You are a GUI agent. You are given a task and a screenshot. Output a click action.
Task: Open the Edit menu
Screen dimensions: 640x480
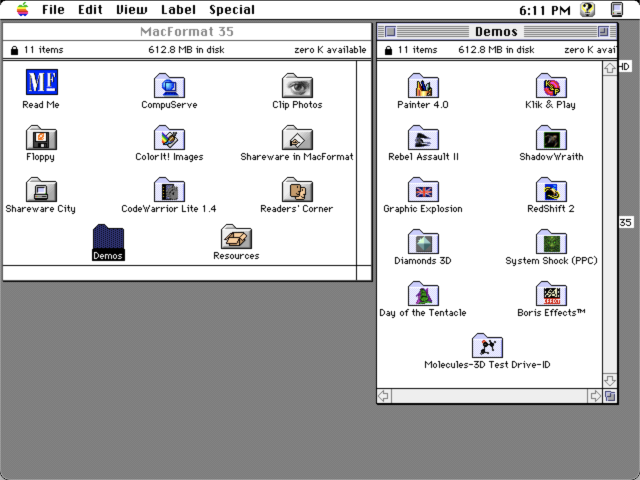[x=90, y=9]
